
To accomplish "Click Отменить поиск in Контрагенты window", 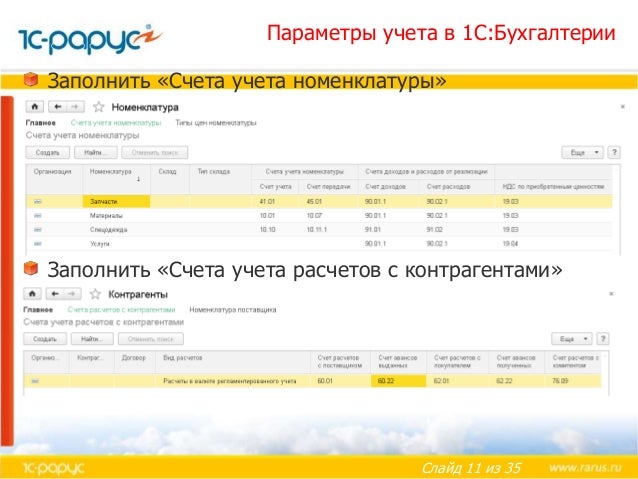I will click(x=151, y=339).
